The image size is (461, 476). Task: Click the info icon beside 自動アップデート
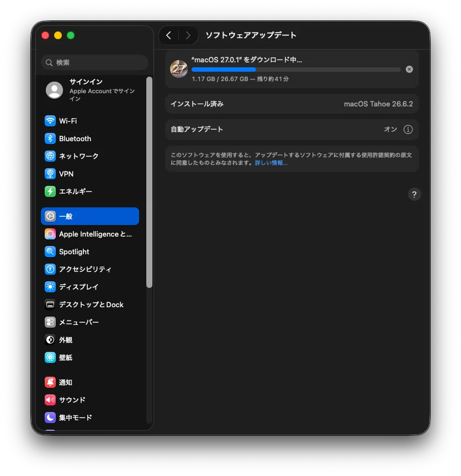(x=408, y=129)
